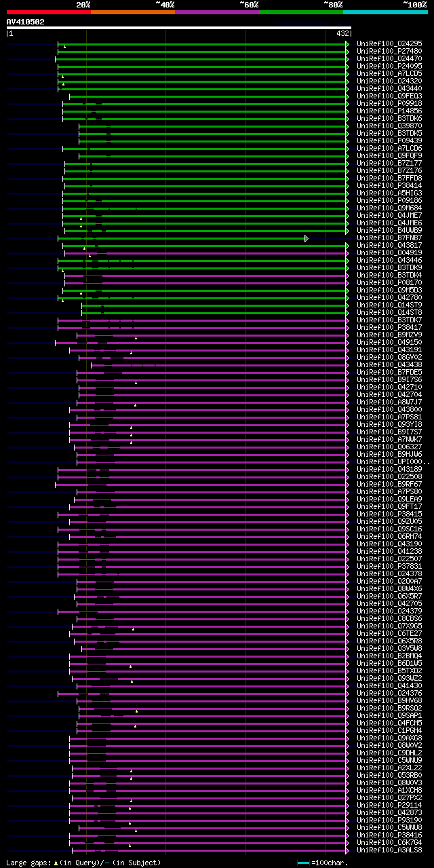The height and width of the screenshot is (868, 434).
Task: Select UniRef100_P08170 label
Action: (x=389, y=282)
